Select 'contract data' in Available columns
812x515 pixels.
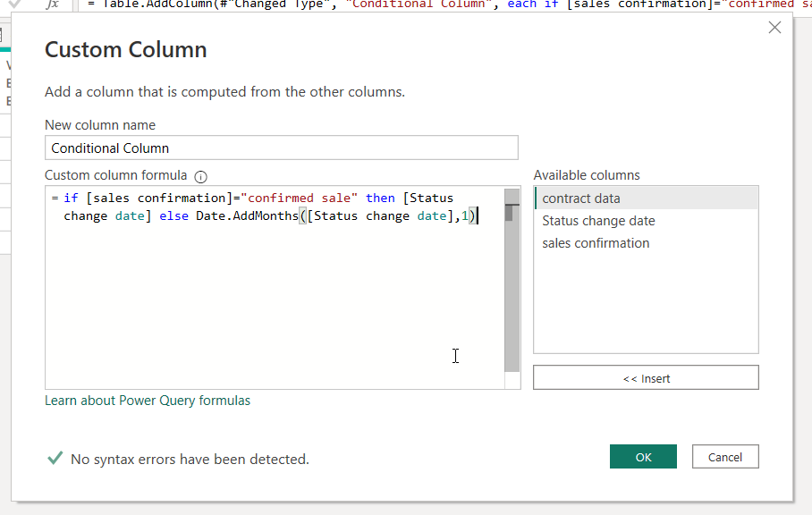tap(646, 198)
